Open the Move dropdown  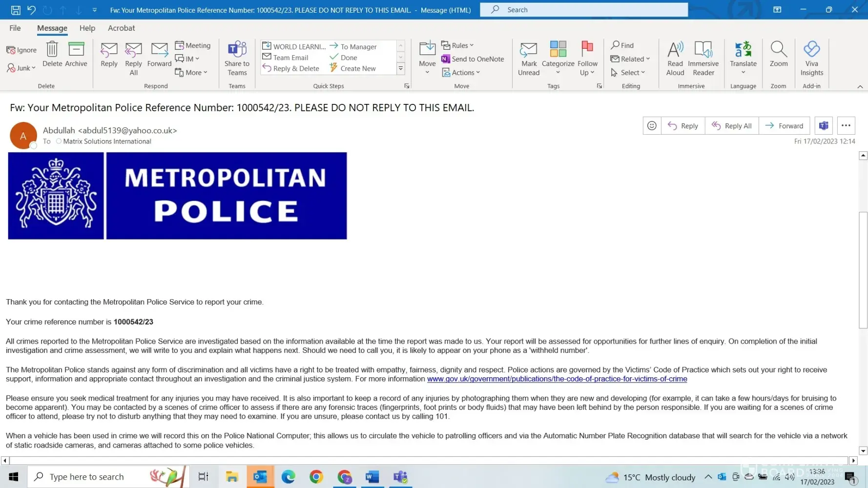tap(427, 59)
